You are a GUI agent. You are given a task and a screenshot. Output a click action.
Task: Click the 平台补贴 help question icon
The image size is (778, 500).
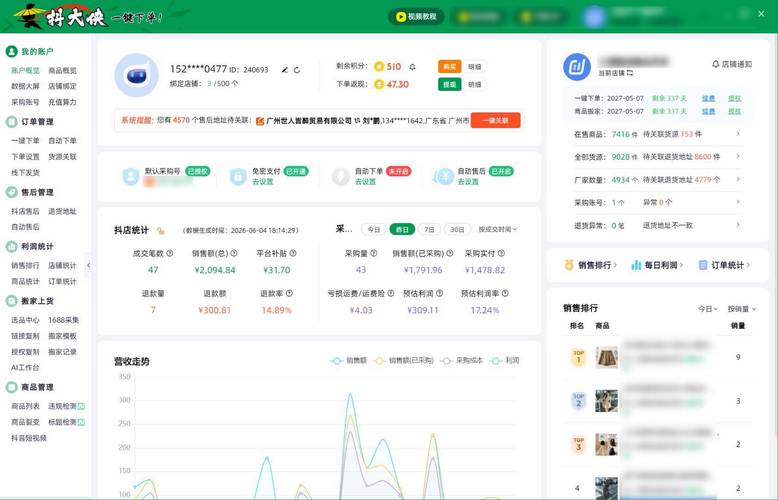point(293,253)
